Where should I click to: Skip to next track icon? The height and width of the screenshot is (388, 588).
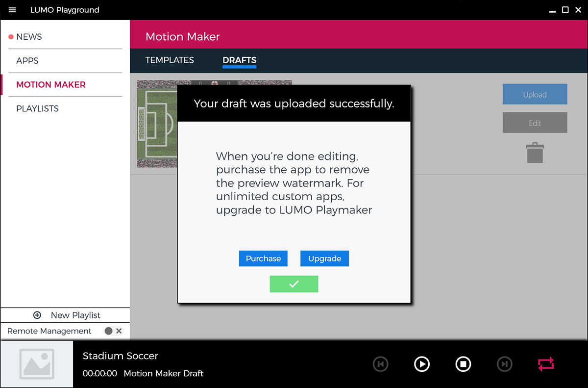tap(504, 364)
